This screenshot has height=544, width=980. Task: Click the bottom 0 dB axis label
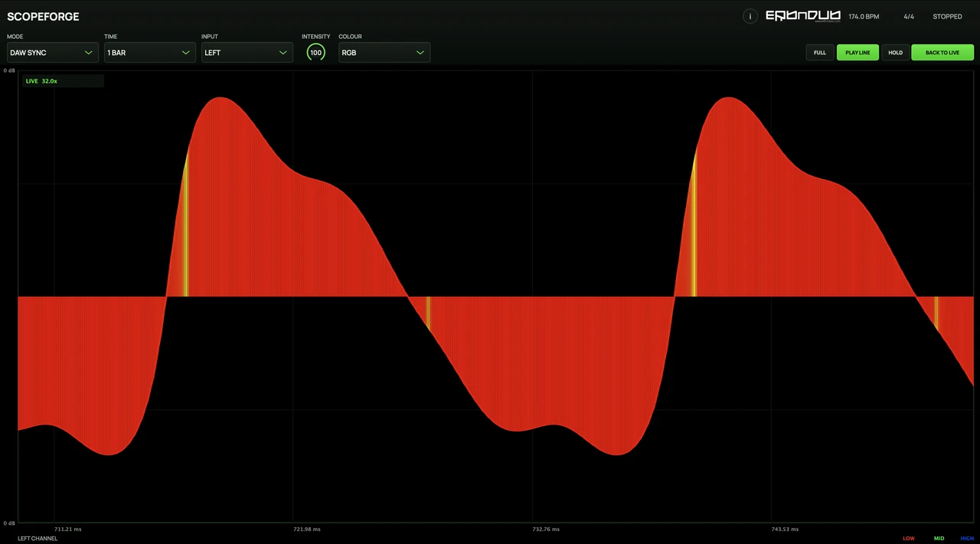coord(9,523)
